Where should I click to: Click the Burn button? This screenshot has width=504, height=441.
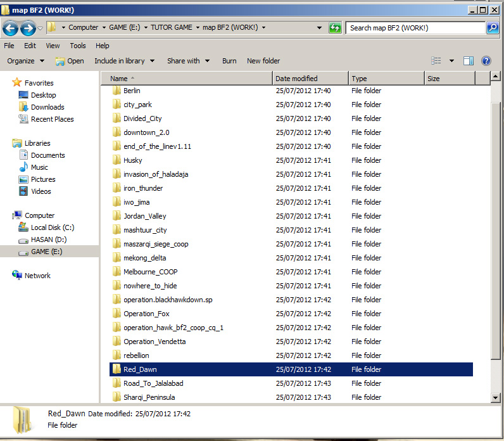[x=229, y=61]
